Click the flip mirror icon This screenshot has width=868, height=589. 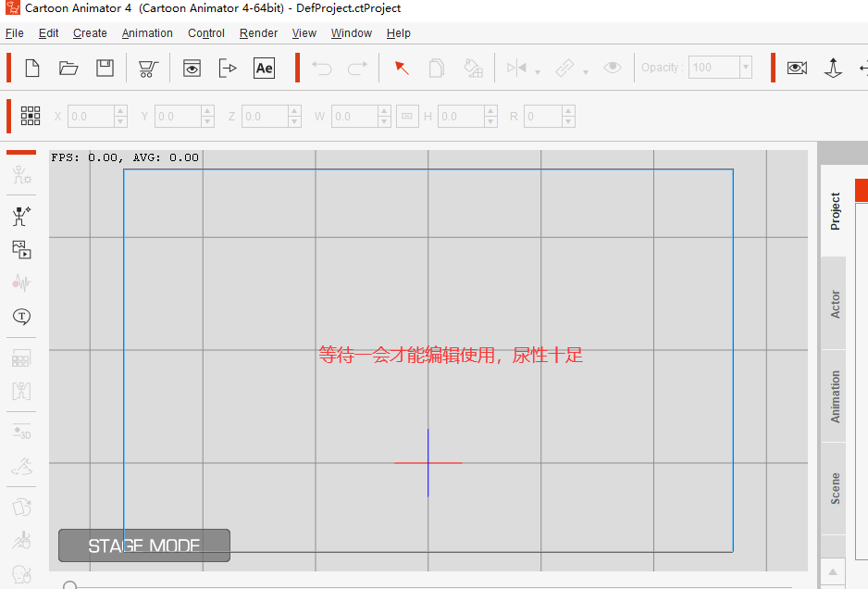tap(516, 69)
